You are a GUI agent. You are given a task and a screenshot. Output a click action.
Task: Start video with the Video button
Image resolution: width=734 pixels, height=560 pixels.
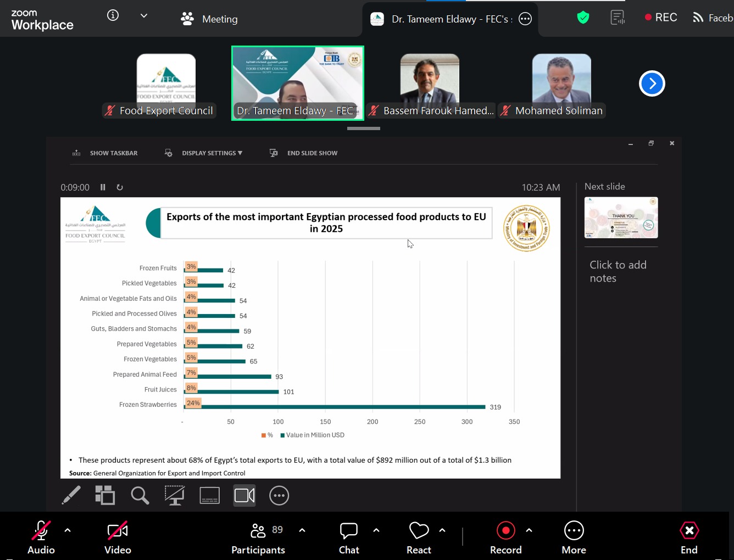coord(118,537)
